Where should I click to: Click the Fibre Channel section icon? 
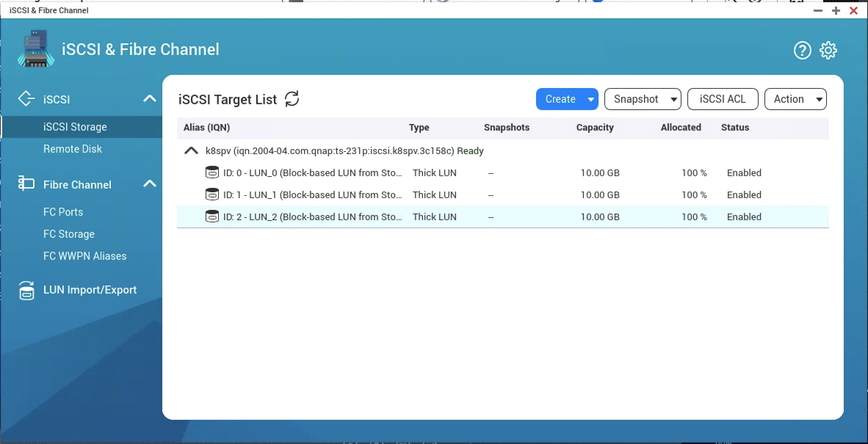coord(26,183)
